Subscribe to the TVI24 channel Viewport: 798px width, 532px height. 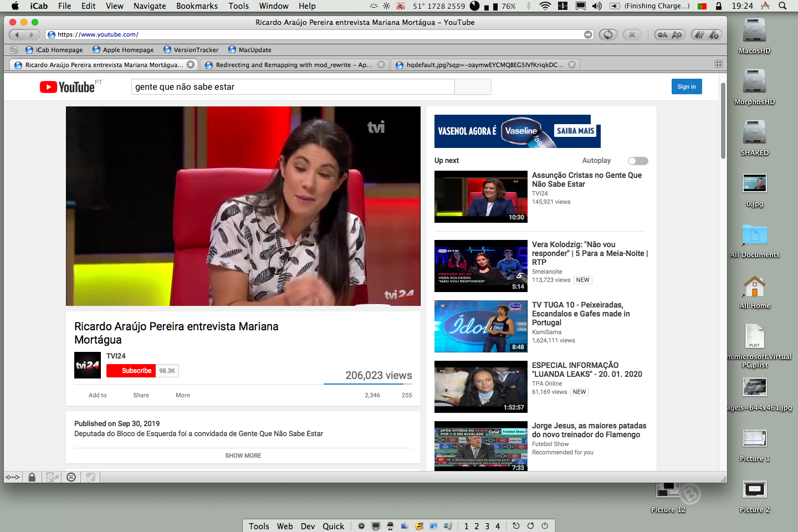click(131, 371)
